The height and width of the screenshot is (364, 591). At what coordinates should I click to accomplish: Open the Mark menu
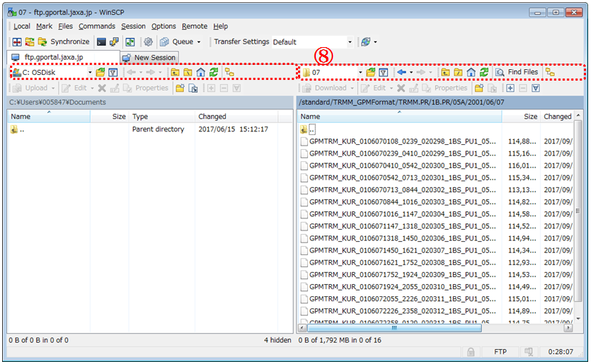[x=44, y=26]
